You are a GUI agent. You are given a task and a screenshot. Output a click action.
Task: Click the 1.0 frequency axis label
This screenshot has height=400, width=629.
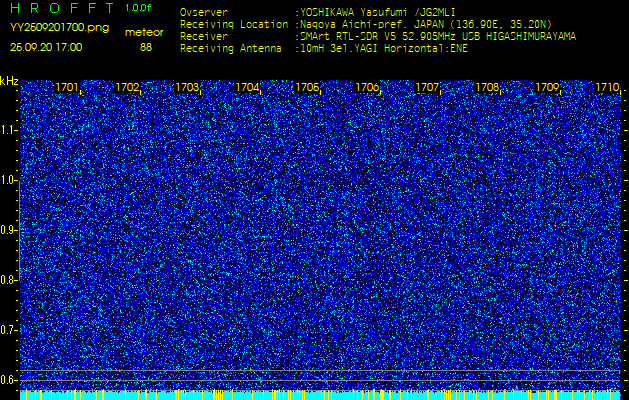click(x=9, y=180)
